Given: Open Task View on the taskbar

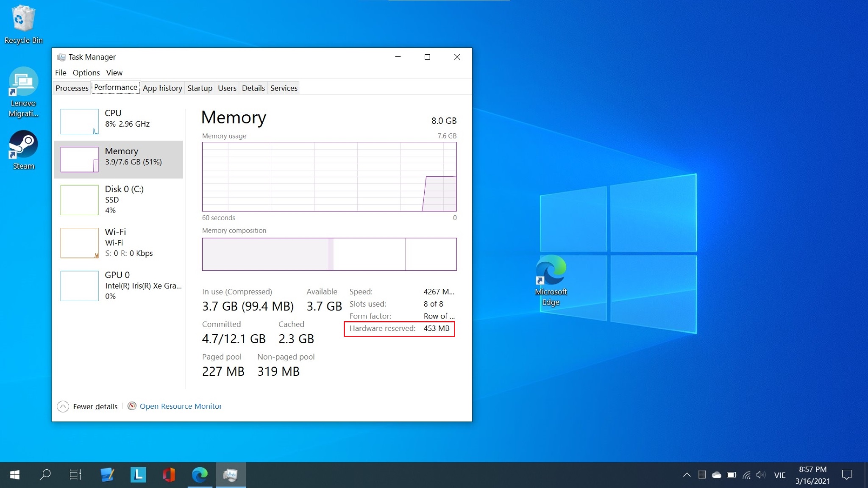Looking at the screenshot, I should pos(75,475).
